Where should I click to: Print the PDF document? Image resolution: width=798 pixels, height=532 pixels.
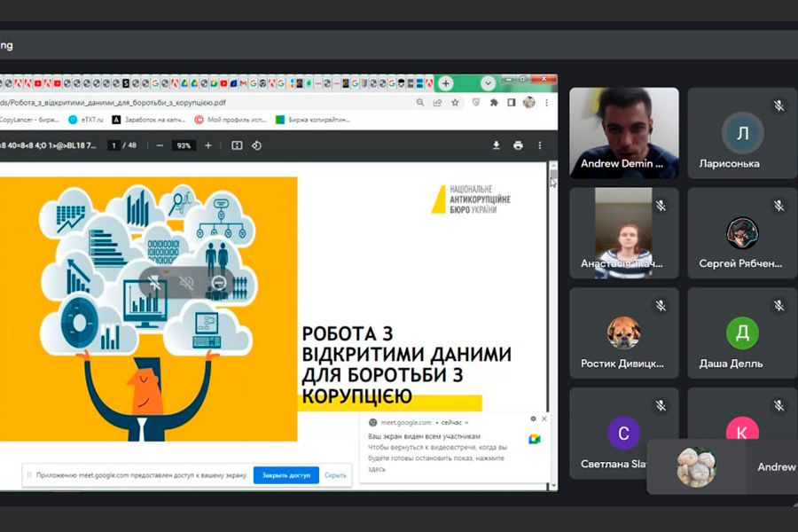518,145
